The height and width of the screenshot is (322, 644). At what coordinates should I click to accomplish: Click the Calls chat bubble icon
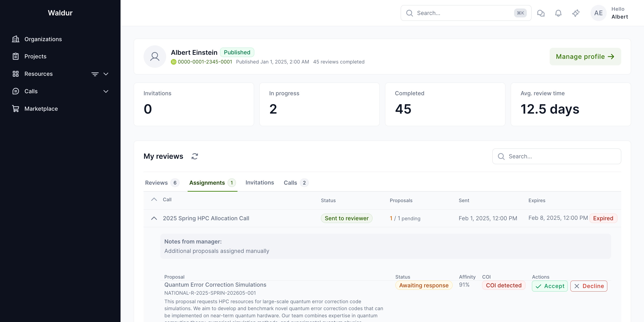[15, 91]
